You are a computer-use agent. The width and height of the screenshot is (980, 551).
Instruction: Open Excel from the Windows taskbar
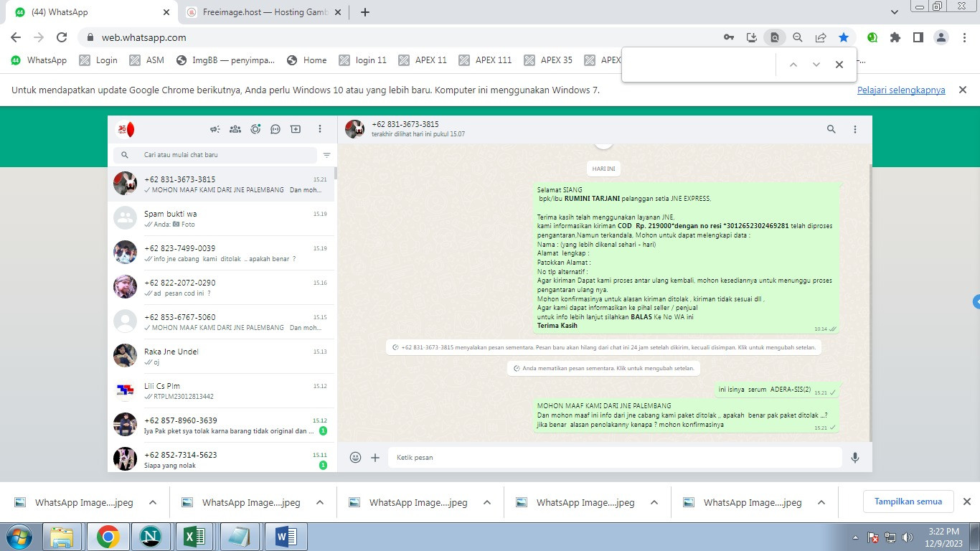(194, 537)
